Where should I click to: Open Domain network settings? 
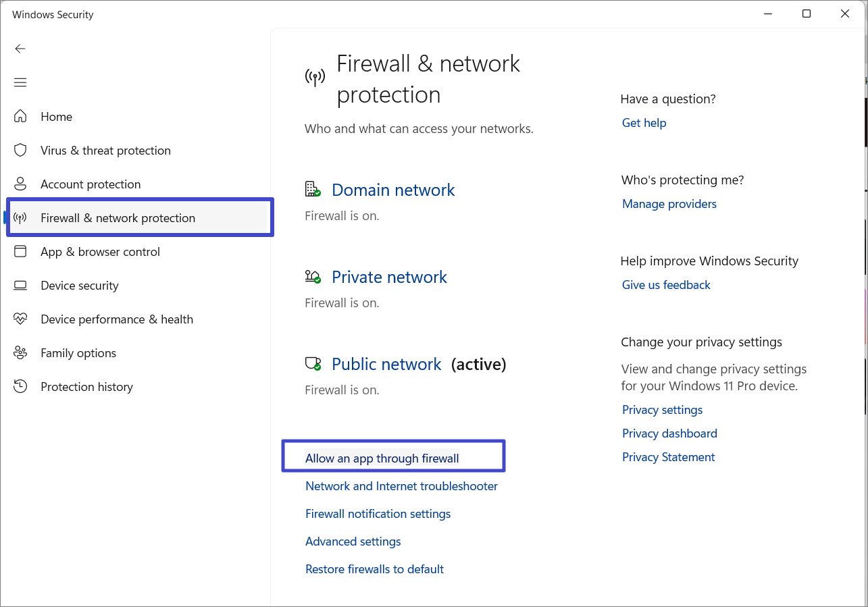(393, 190)
